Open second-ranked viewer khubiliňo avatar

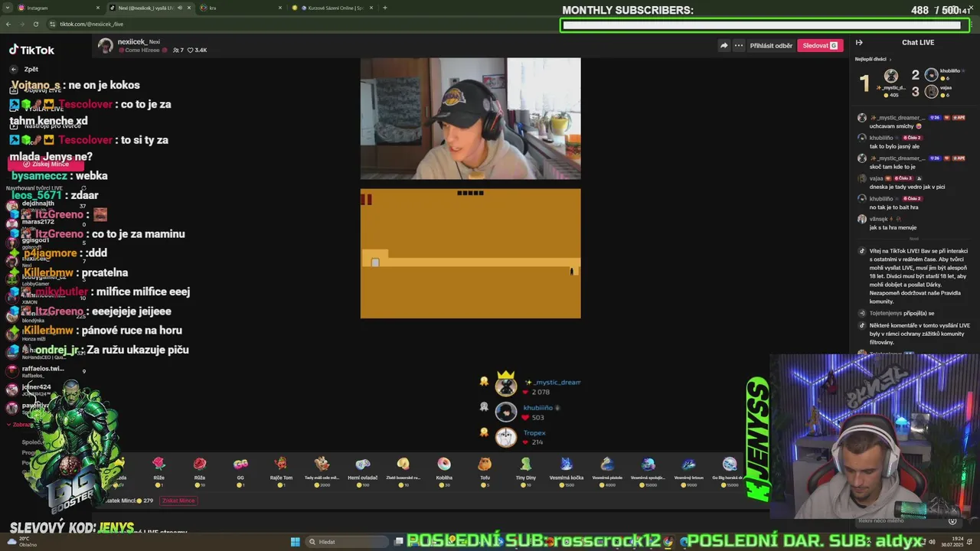(931, 74)
